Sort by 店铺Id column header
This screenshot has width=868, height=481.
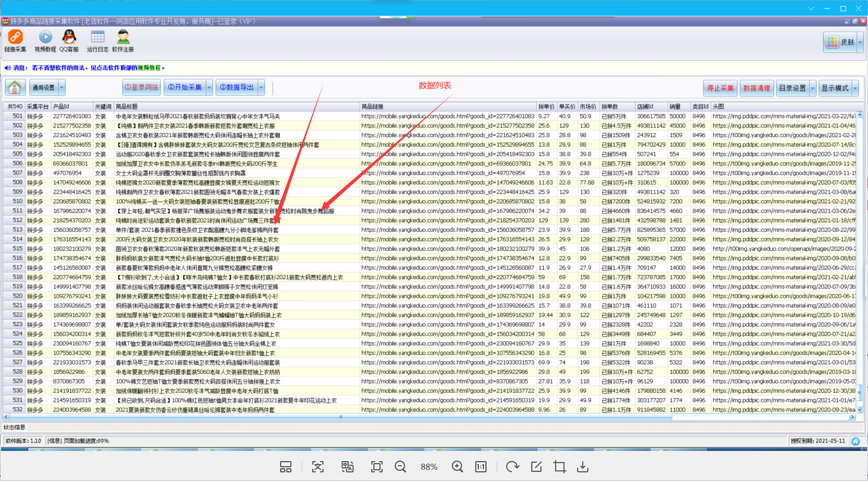click(x=652, y=106)
